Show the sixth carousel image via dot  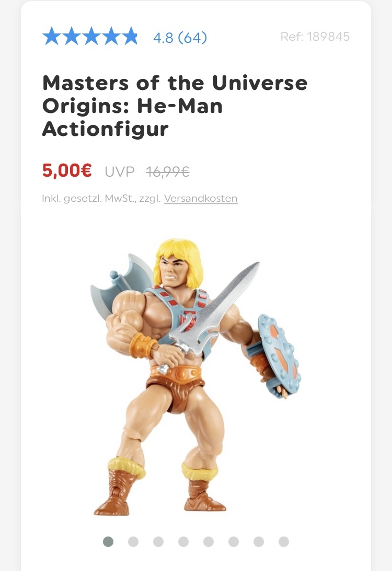pyautogui.click(x=234, y=542)
